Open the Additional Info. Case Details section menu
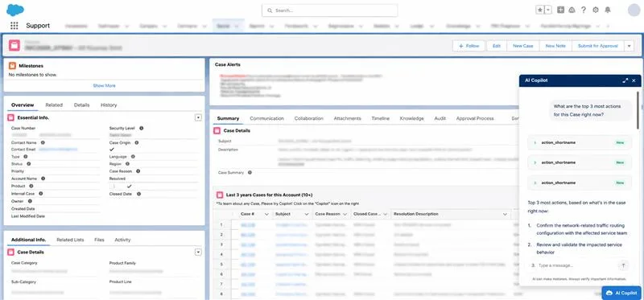Viewport: 644px width, 300px height. pos(198,252)
